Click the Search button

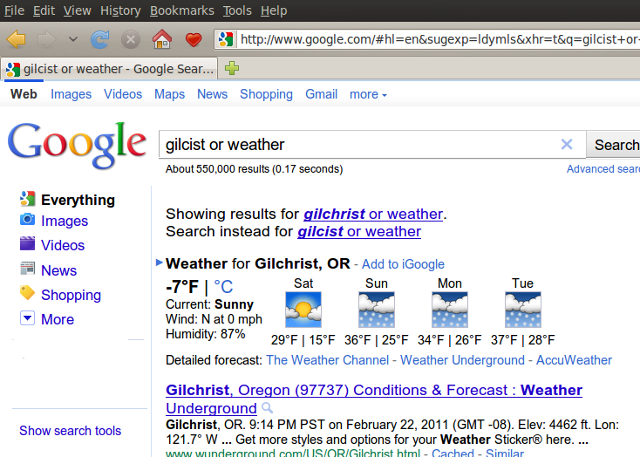point(614,144)
